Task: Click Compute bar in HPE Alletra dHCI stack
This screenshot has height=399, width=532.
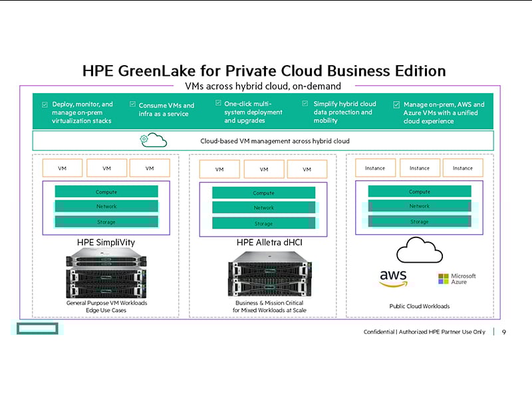Action: click(263, 193)
